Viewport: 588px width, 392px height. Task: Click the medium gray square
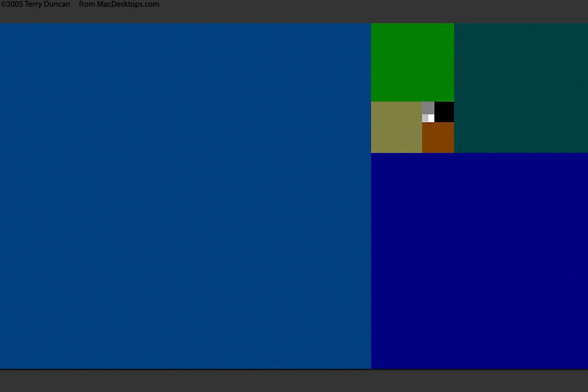[428, 108]
